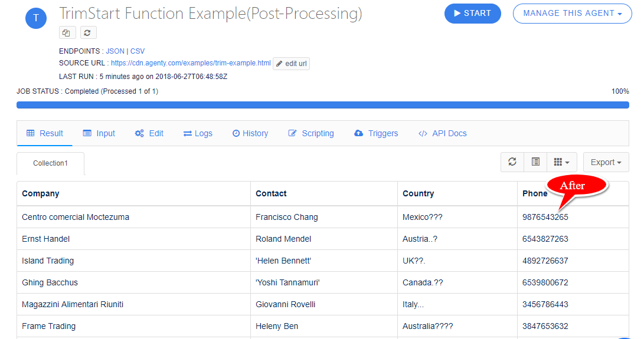This screenshot has height=339, width=644.
Task: Open the JSON endpoint link
Action: [x=115, y=51]
